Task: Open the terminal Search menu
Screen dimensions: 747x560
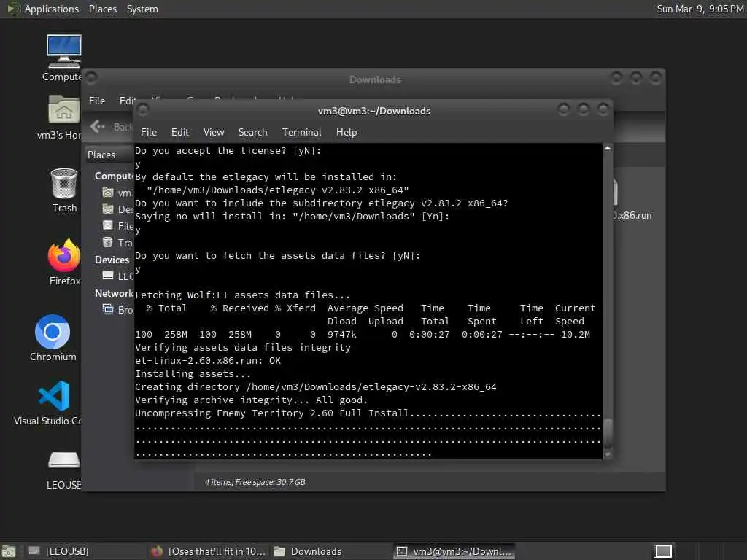Action: (x=252, y=132)
